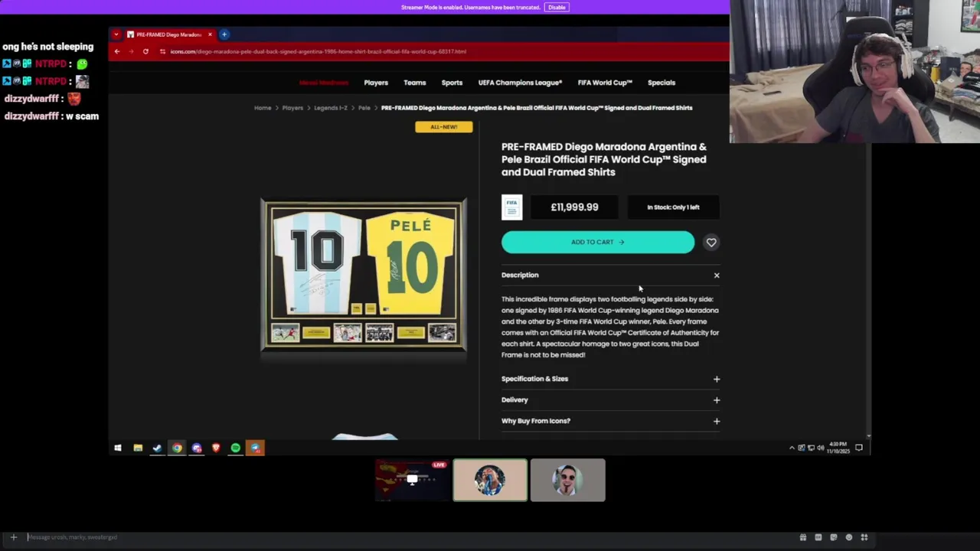980x551 pixels.
Task: Open the Windows Start menu
Action: coord(118,448)
